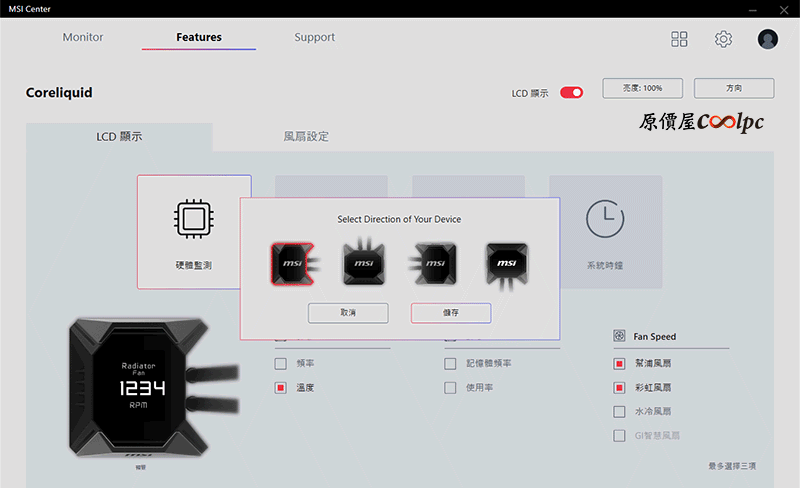This screenshot has height=488, width=800.
Task: Uncheck the 彩虹風扇 rainbow fan checkbox
Action: (x=619, y=388)
